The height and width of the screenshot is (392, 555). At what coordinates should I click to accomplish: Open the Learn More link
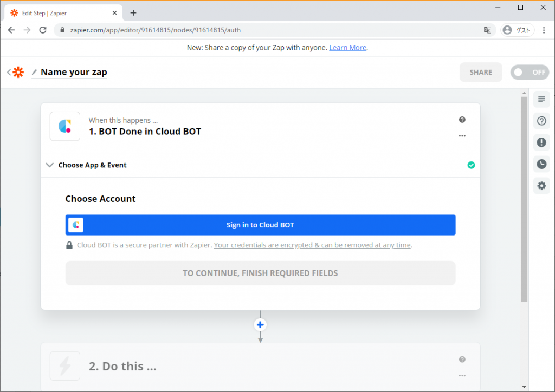tap(347, 47)
